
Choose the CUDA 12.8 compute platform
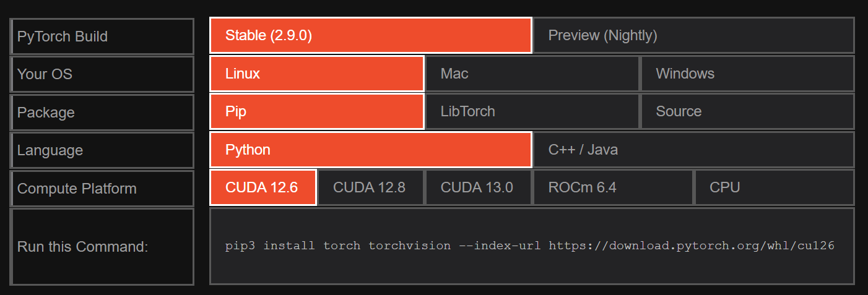tap(370, 187)
